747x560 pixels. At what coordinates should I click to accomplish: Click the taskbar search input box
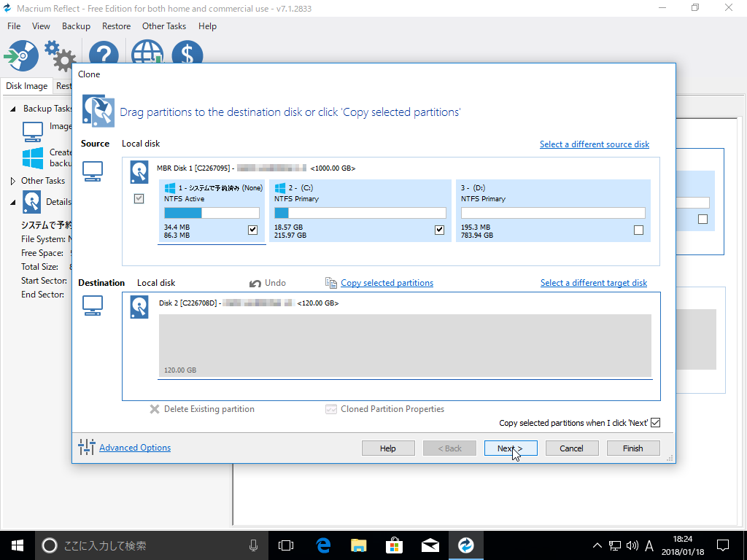(152, 545)
